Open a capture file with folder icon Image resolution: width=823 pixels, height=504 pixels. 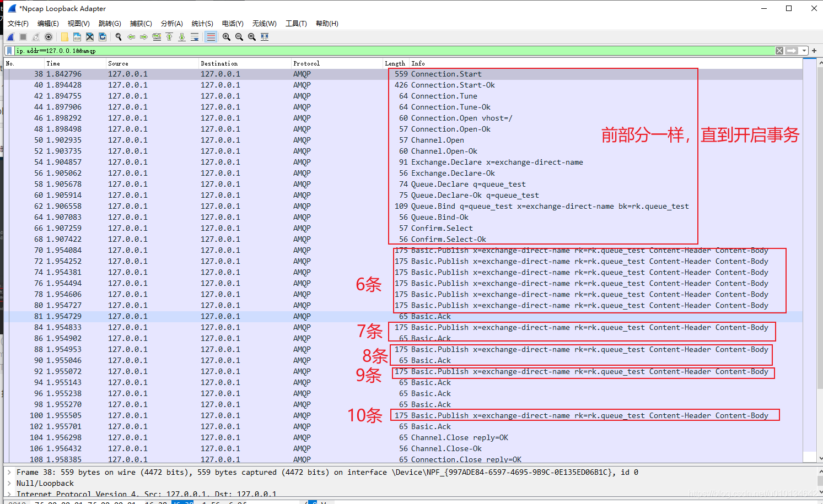(x=64, y=37)
